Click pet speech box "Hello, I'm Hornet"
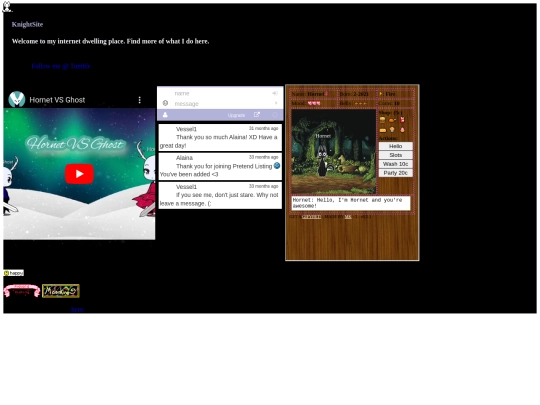The height and width of the screenshot is (405, 540). point(351,203)
